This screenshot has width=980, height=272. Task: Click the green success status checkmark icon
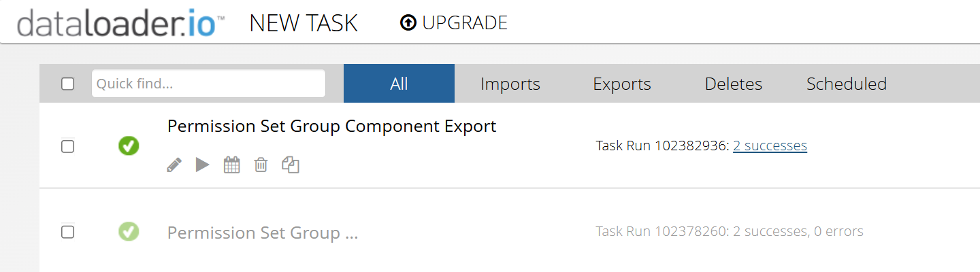[x=129, y=146]
